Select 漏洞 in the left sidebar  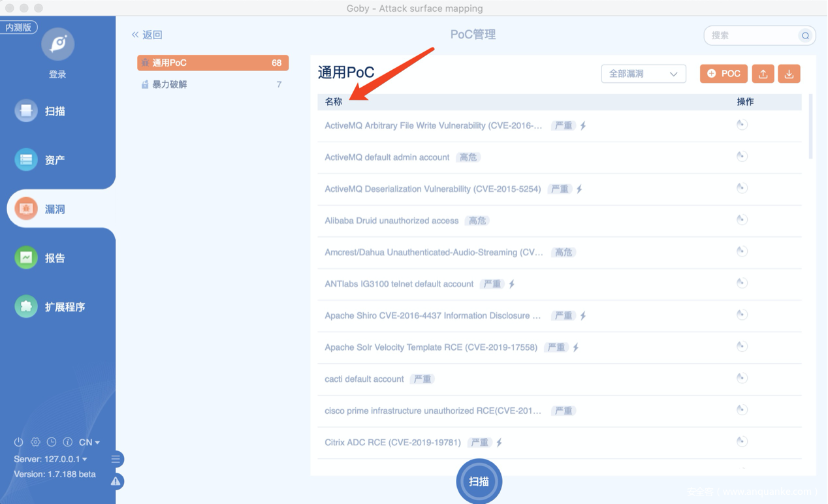click(41, 209)
